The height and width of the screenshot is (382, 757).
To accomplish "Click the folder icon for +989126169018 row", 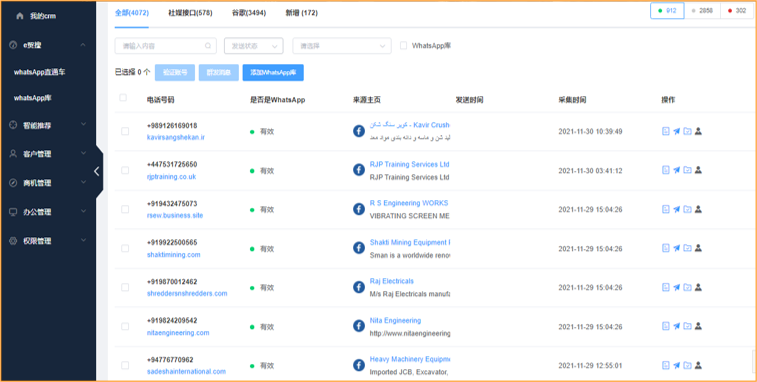I will (687, 131).
